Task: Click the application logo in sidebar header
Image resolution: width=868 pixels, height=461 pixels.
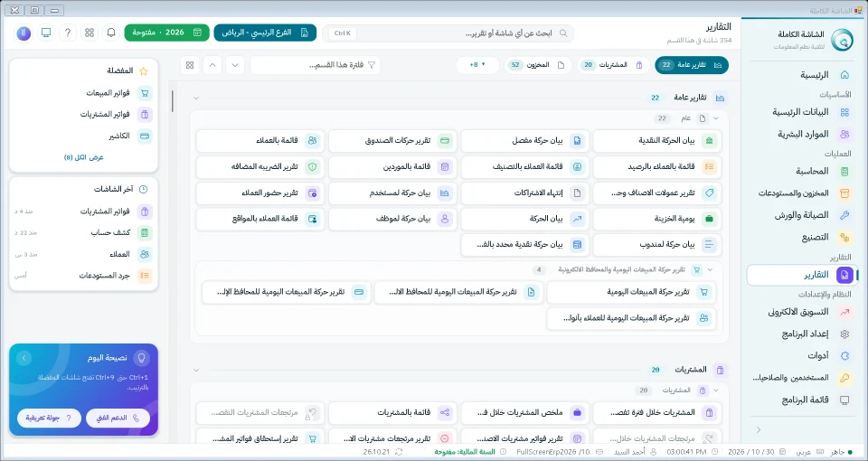Action: pyautogui.click(x=842, y=40)
